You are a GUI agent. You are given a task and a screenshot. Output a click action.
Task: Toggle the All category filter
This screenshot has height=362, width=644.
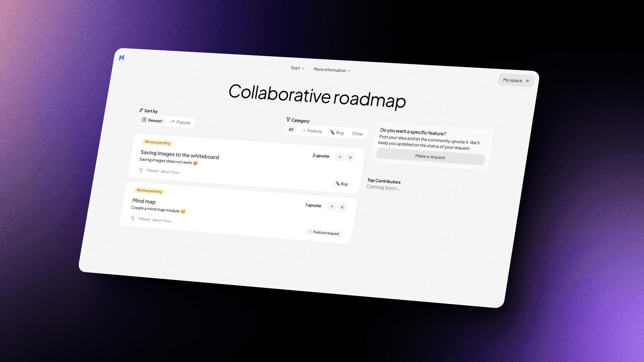pos(291,129)
